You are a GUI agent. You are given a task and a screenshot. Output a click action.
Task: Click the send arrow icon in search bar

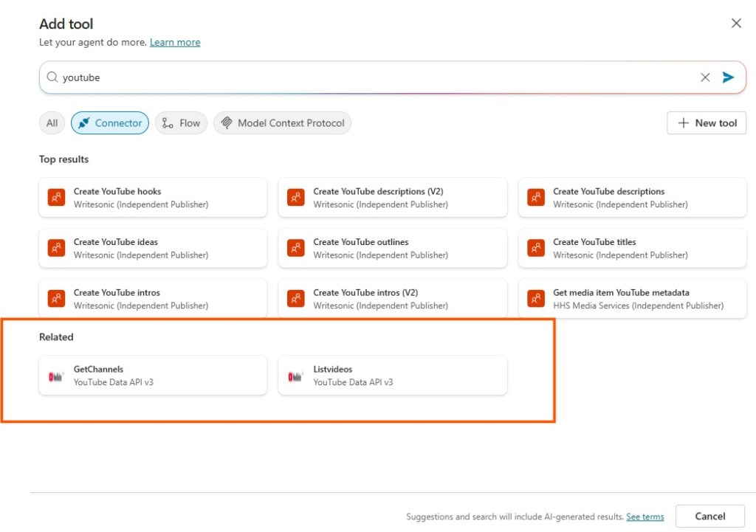728,77
